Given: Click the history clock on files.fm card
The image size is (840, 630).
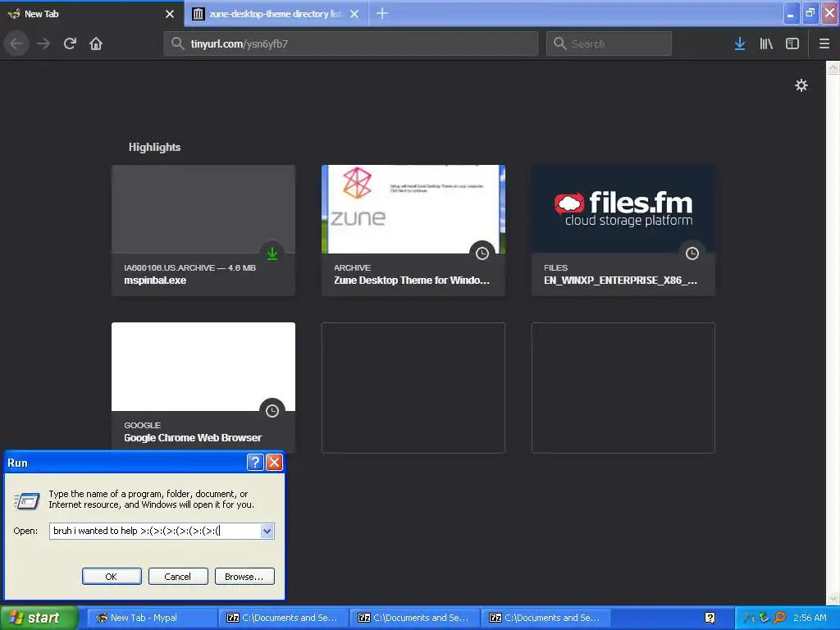Looking at the screenshot, I should [692, 253].
